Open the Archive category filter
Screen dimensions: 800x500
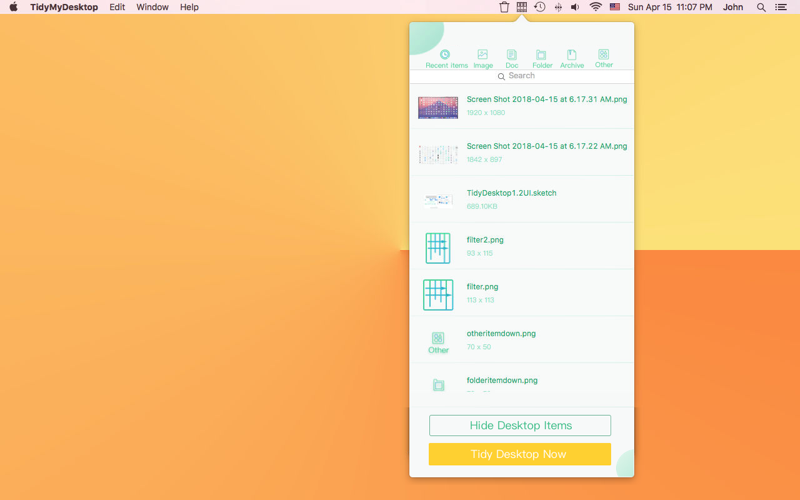point(571,54)
